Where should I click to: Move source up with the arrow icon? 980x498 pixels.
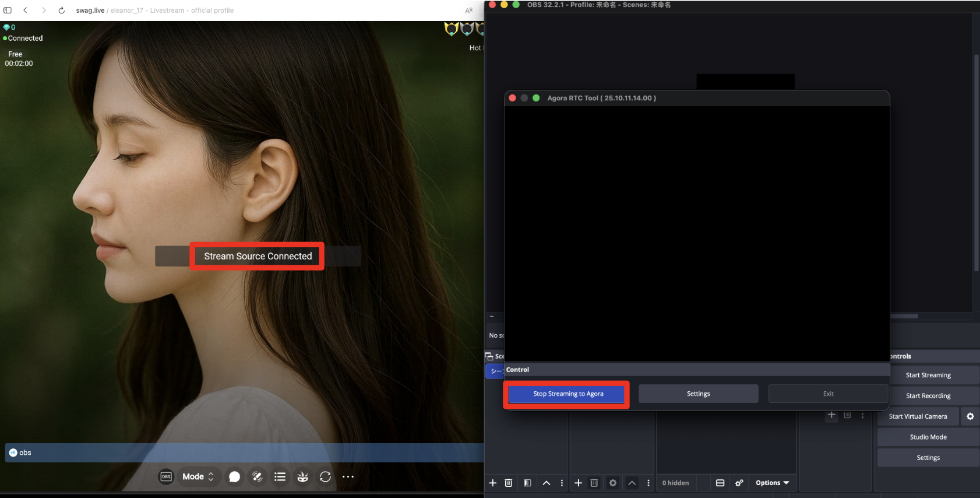pos(632,483)
